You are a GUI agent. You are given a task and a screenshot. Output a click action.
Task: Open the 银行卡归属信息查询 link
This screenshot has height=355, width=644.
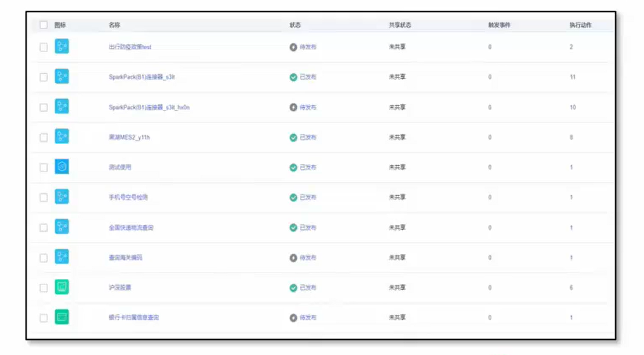click(x=134, y=318)
